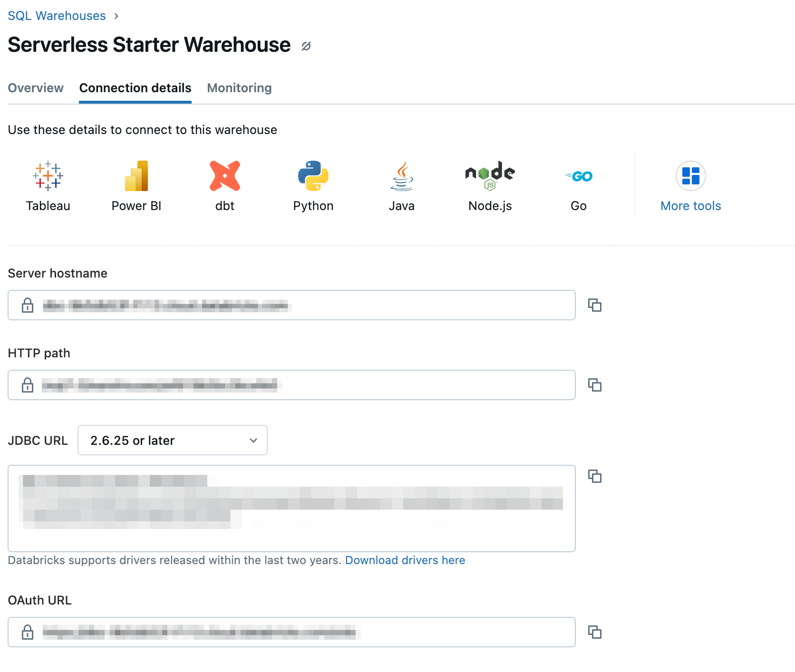This screenshot has width=795, height=672.
Task: Open the More tools grid icon
Action: [x=691, y=176]
